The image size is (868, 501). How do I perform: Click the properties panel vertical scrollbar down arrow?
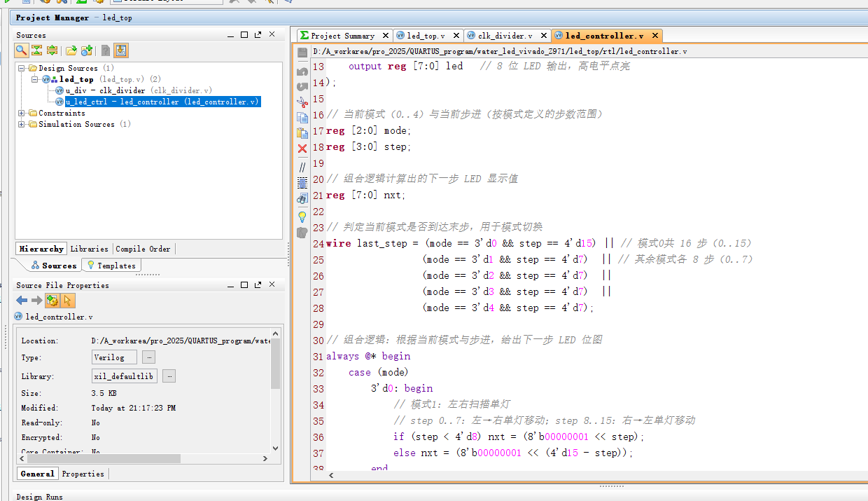pyautogui.click(x=275, y=448)
